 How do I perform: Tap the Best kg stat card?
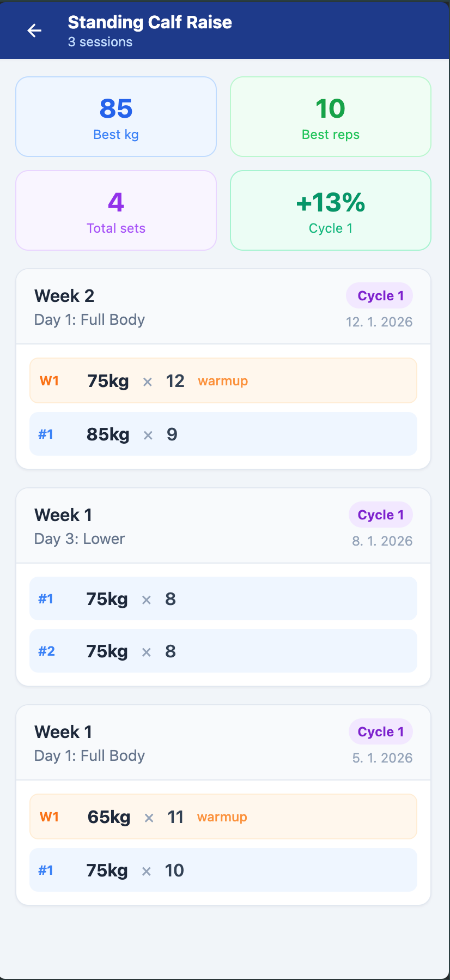115,117
